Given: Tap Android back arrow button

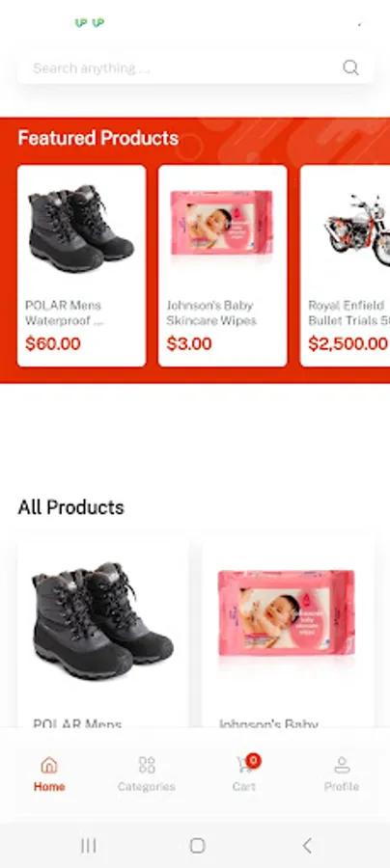Looking at the screenshot, I should [307, 845].
